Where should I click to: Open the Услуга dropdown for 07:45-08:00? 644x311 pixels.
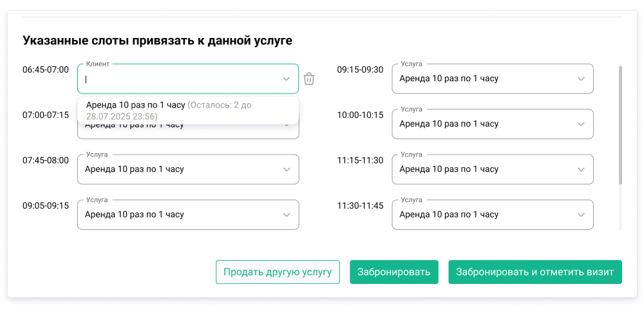pyautogui.click(x=188, y=169)
